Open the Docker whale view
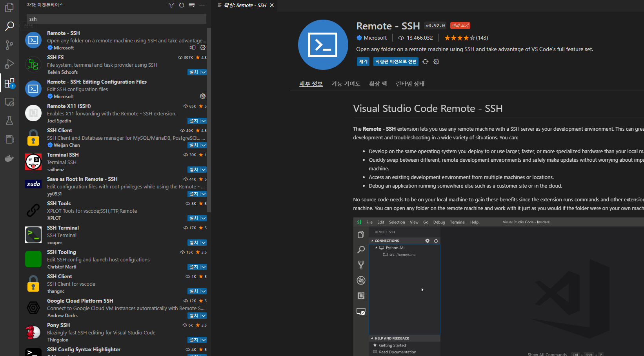Image resolution: width=644 pixels, height=356 pixels. [9, 159]
